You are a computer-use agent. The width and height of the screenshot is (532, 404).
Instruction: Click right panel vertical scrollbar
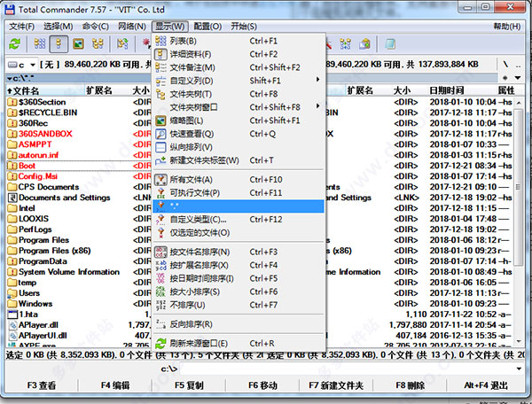pos(519,222)
